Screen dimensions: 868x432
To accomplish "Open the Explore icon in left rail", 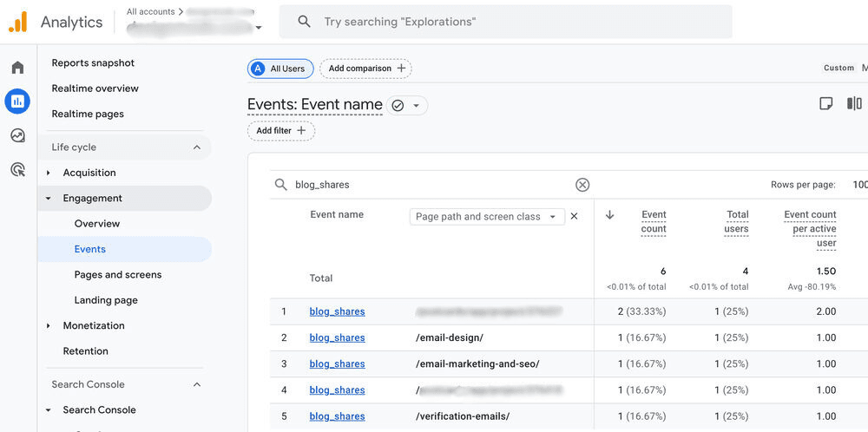I will coord(17,135).
